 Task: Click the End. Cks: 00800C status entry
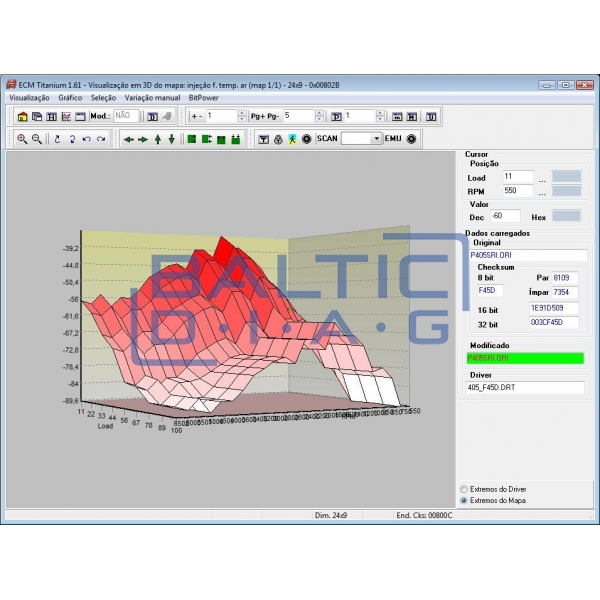[424, 515]
